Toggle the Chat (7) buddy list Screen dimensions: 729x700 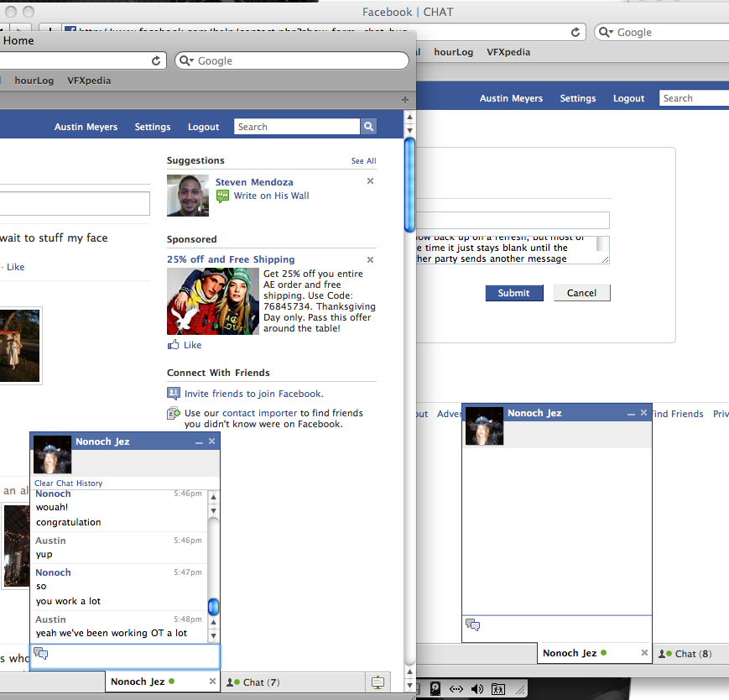coord(253,682)
